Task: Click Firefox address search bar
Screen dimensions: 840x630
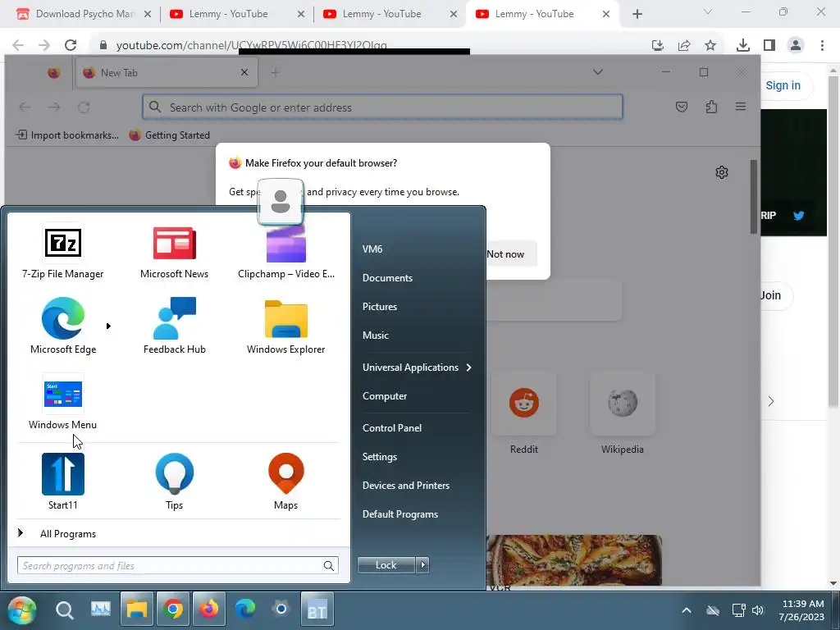Action: tap(382, 107)
